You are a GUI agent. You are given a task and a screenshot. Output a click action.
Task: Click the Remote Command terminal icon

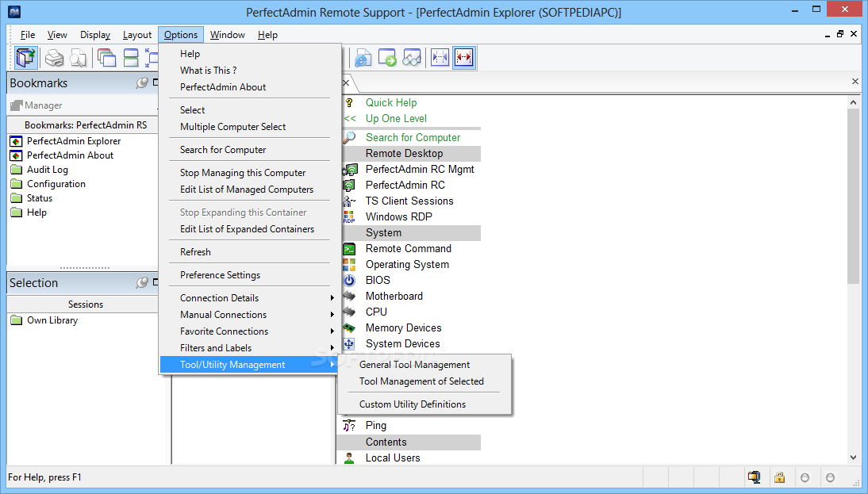pos(349,249)
